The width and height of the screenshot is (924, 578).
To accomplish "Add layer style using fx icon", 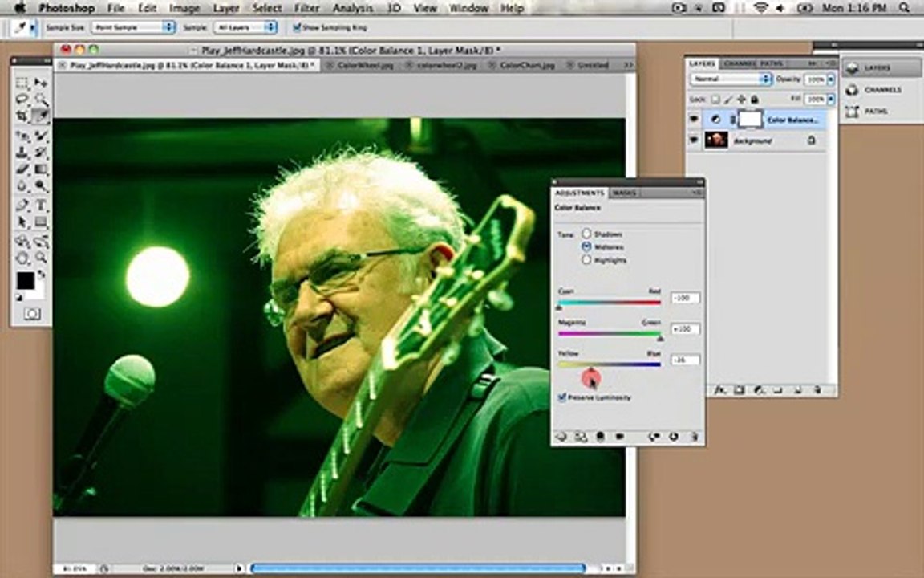I will click(719, 390).
